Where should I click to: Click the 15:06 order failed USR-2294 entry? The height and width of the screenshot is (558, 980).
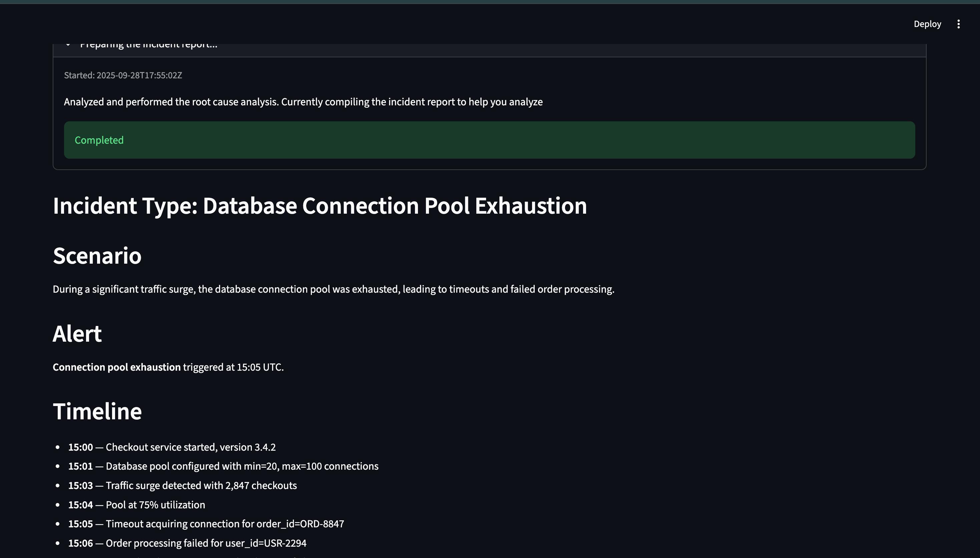point(187,543)
